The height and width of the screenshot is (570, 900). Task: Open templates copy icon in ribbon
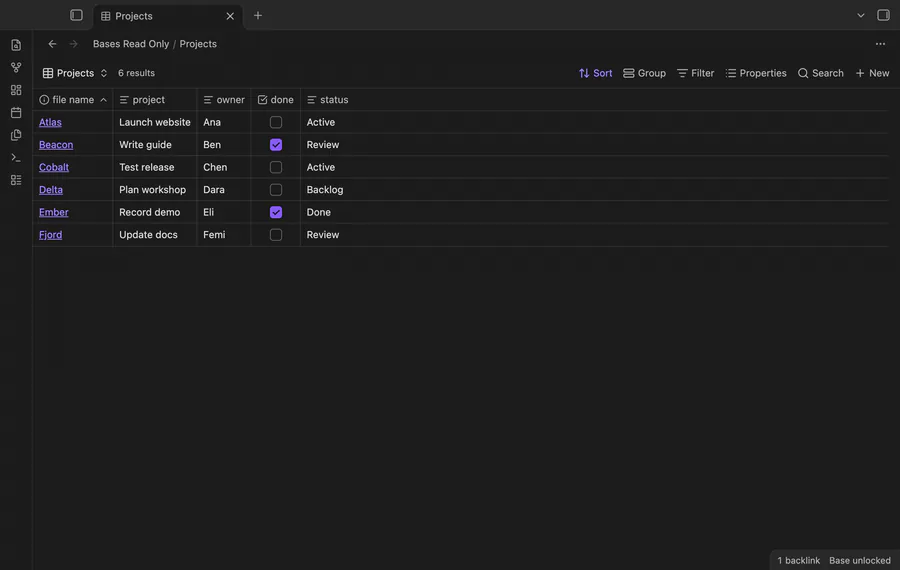point(16,135)
